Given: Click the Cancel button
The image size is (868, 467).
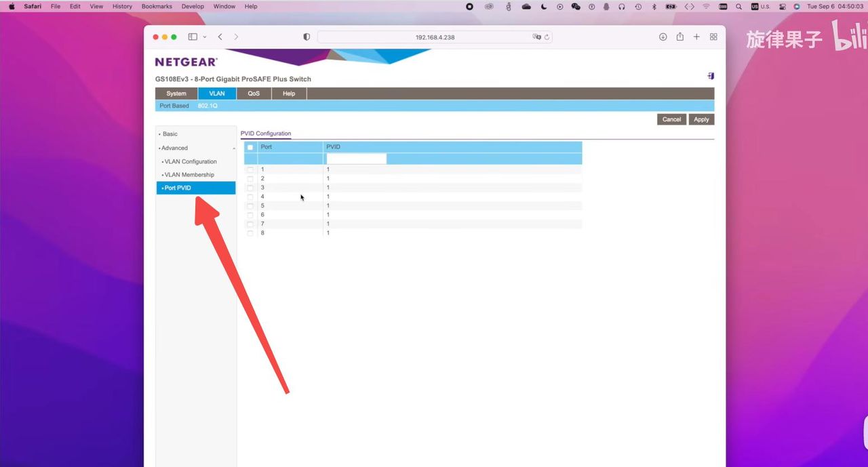Looking at the screenshot, I should coord(671,119).
